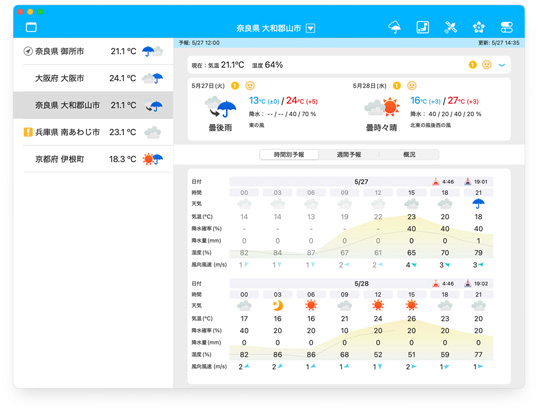This screenshot has width=538, height=410.
Task: Open the map chart icon in toolbar
Action: 423,27
